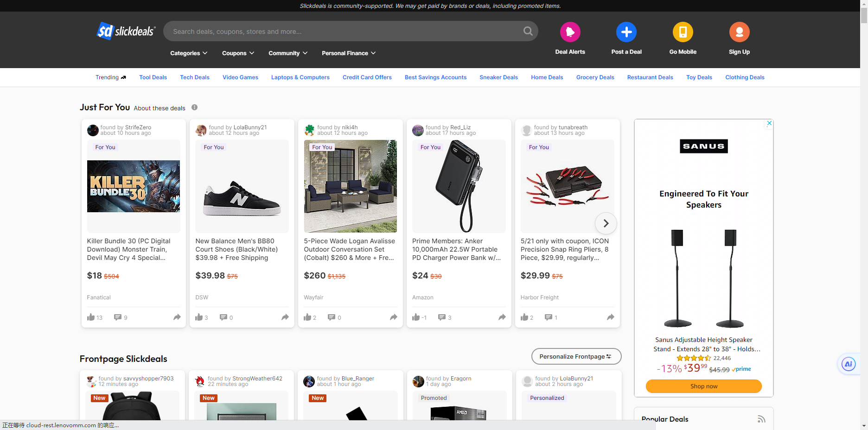Expand the Personal Finance menu
The image size is (868, 430).
pos(349,53)
